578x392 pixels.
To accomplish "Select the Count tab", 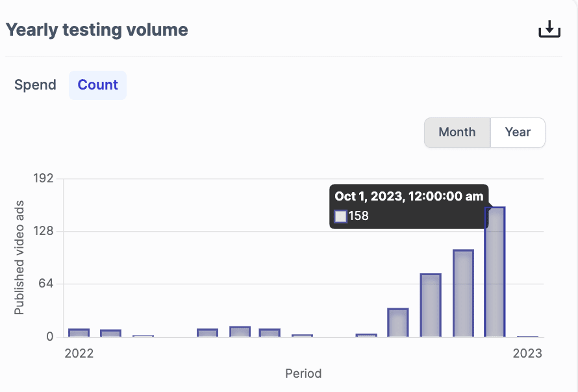I will click(x=97, y=85).
